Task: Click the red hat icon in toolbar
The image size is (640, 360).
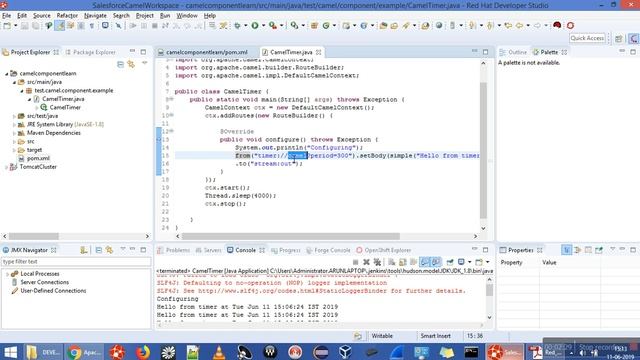Action: [x=557, y=25]
